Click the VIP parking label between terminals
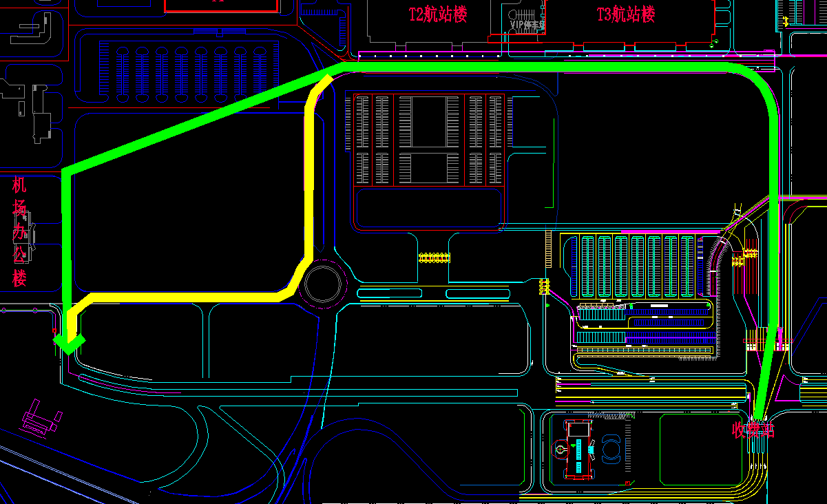 pos(526,25)
